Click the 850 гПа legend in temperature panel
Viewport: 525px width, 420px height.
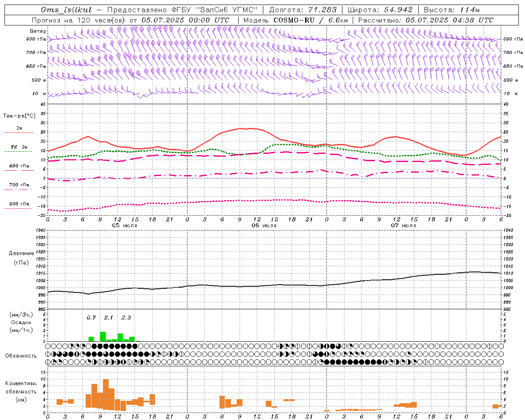pyautogui.click(x=19, y=166)
